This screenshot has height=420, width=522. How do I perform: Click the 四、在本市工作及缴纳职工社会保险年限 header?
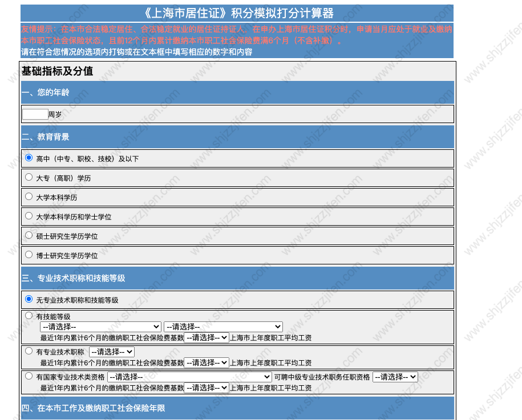click(237, 408)
